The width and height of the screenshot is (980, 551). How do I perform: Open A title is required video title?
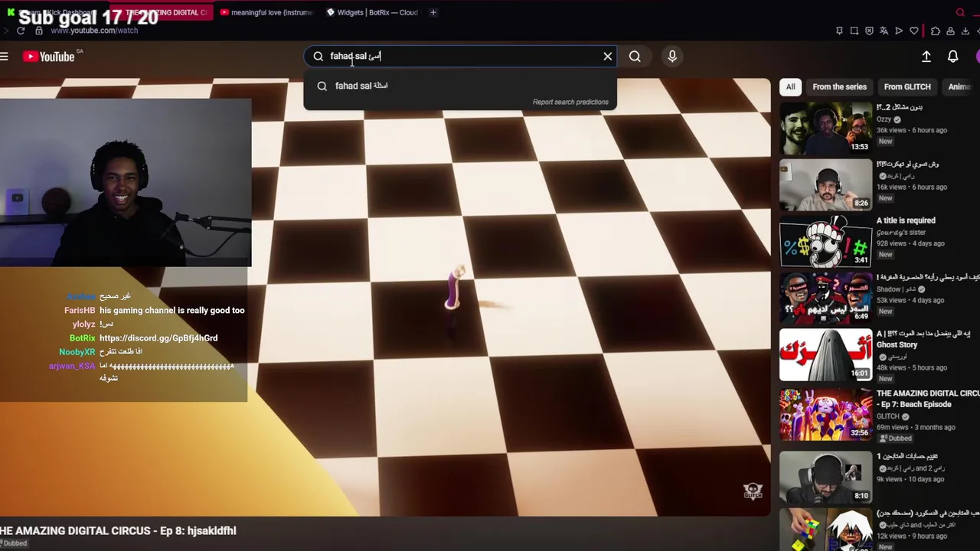click(x=906, y=220)
